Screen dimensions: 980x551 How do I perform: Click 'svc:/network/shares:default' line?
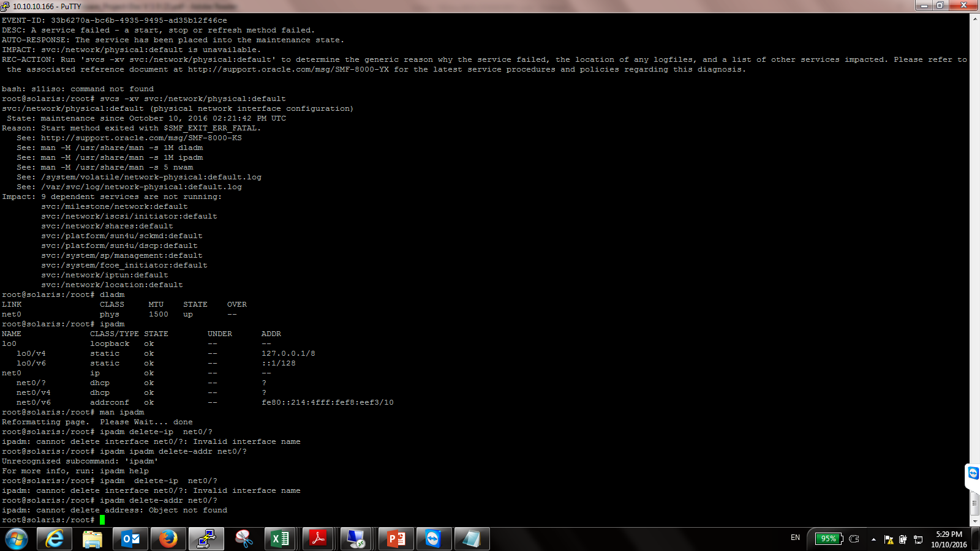click(x=107, y=226)
